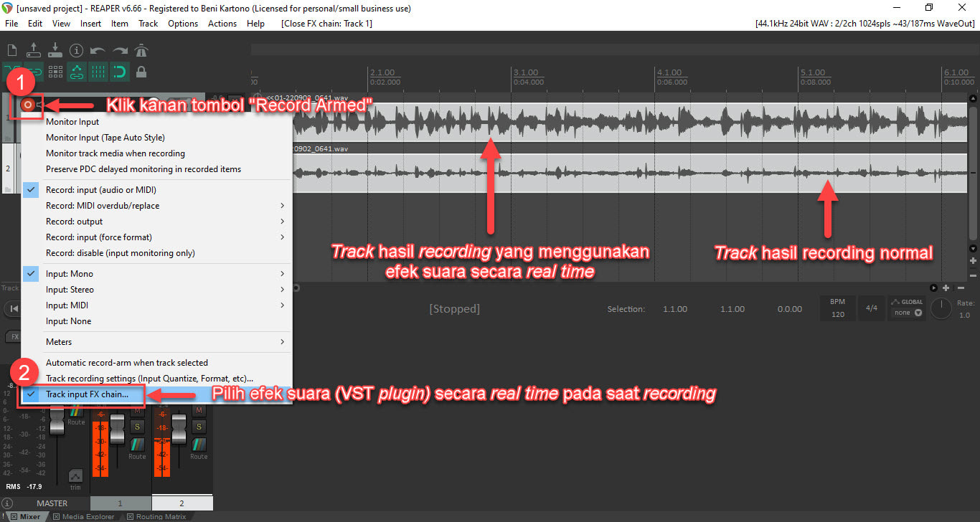
Task: Toggle the metronome icon
Action: click(x=141, y=50)
